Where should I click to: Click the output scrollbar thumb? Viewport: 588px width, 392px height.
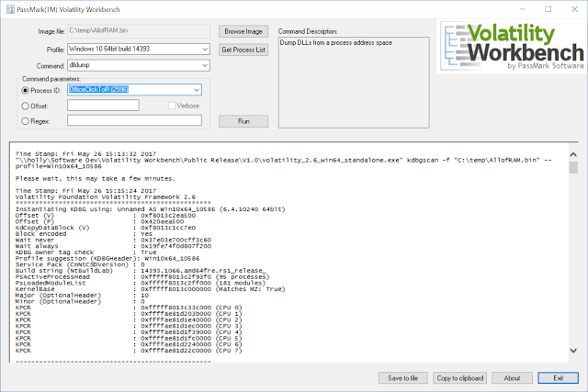pyautogui.click(x=573, y=167)
